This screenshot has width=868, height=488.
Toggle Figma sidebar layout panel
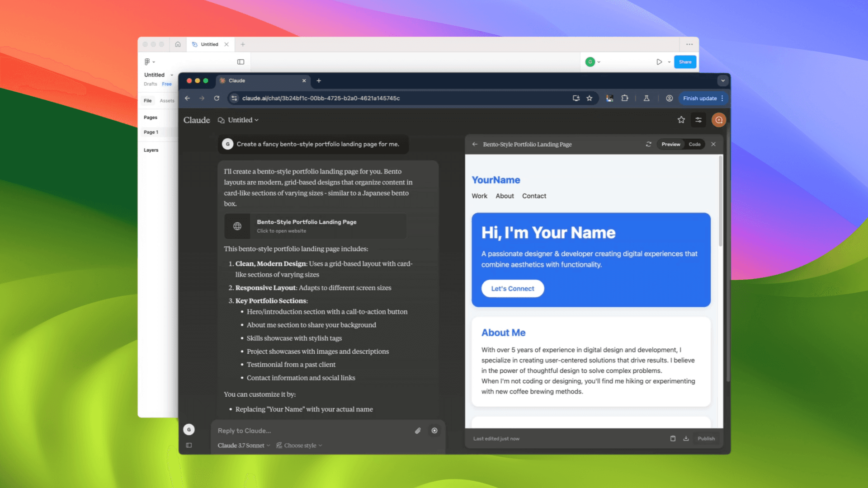point(241,62)
